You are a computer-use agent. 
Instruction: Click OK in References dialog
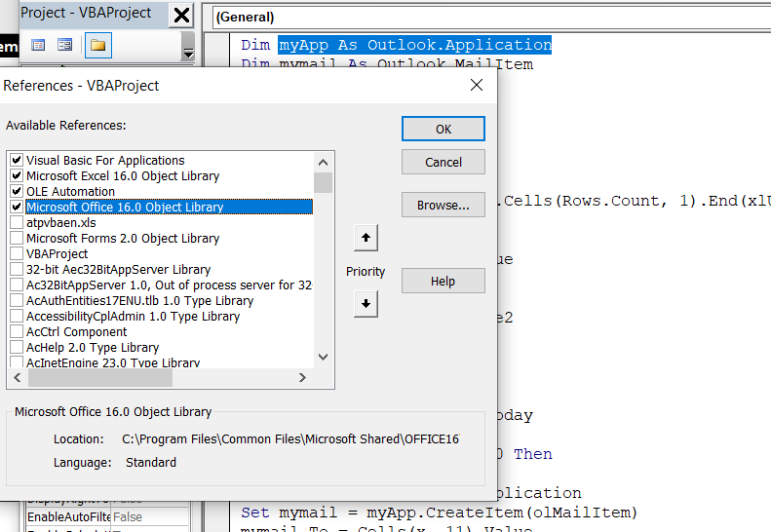(x=443, y=129)
